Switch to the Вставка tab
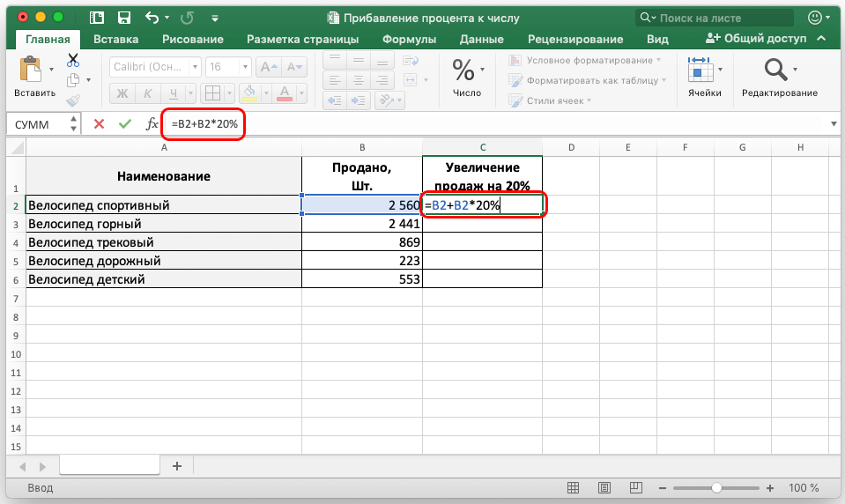845x504 pixels. [115, 39]
